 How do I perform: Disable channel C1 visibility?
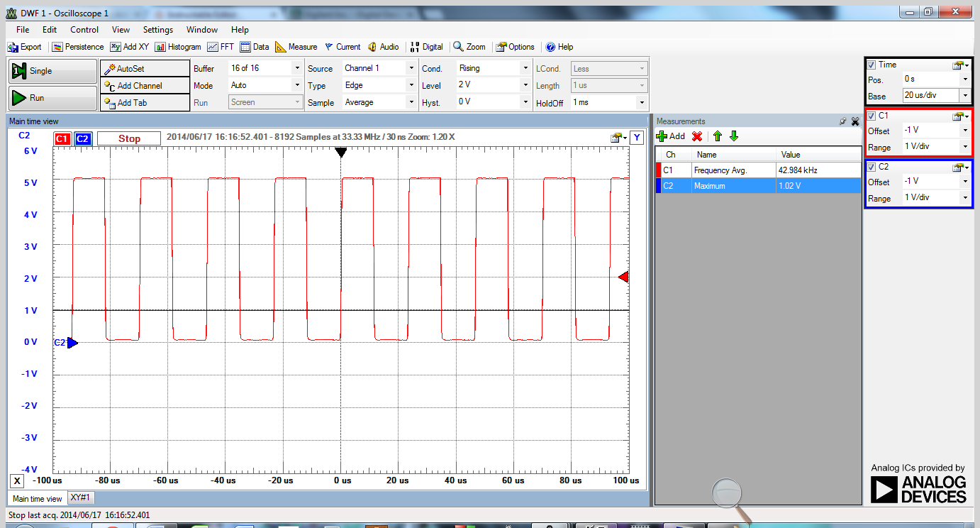point(872,116)
